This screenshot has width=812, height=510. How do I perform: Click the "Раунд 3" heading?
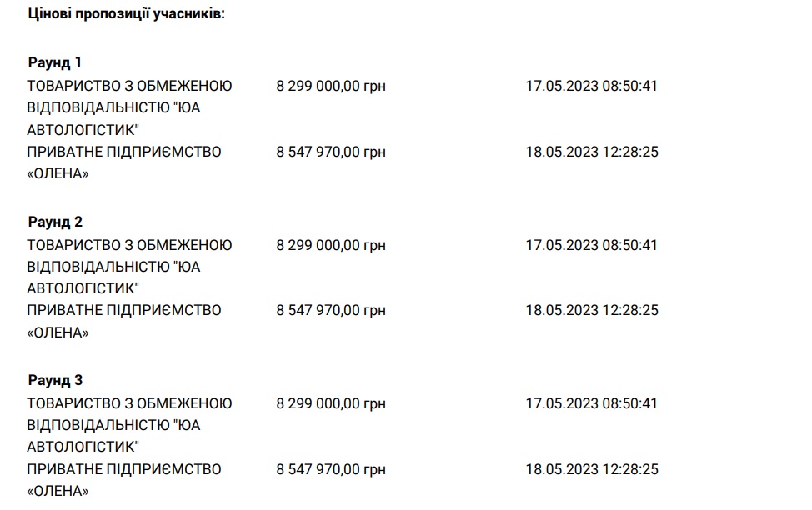55,381
